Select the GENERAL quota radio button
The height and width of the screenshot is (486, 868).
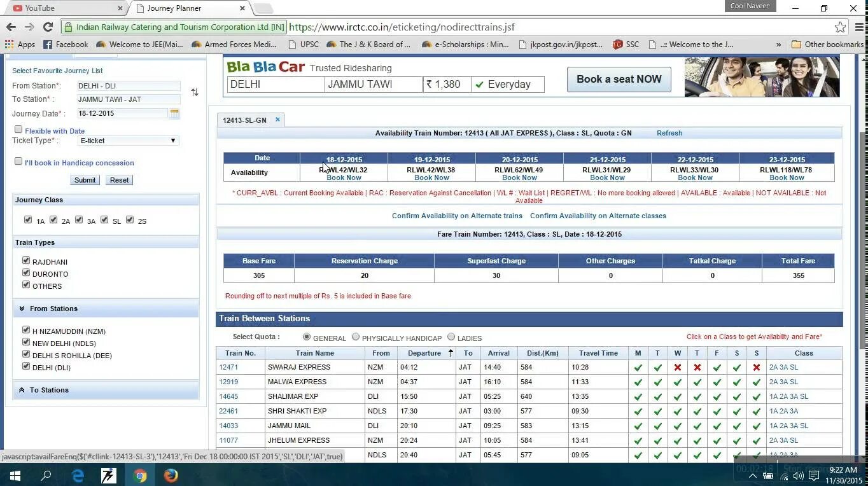pos(307,337)
